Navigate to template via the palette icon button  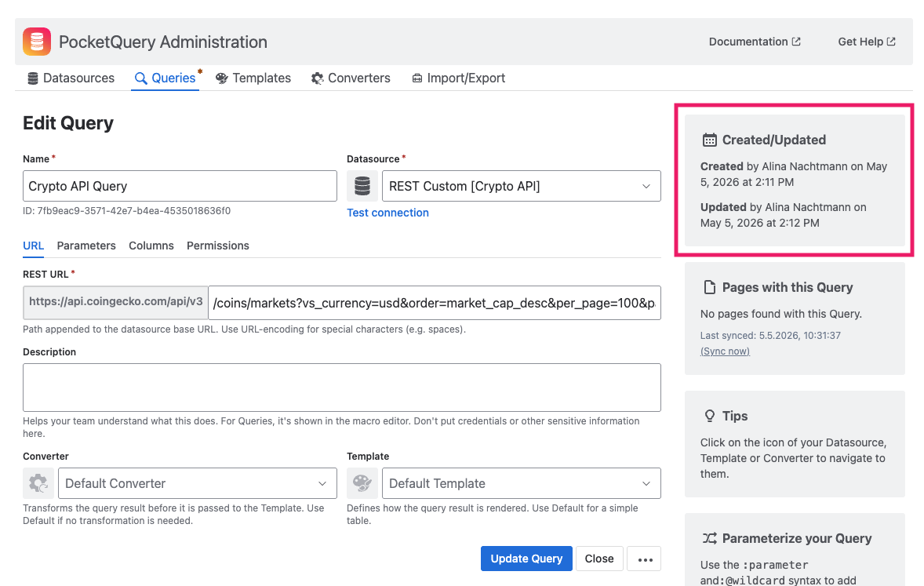coord(362,483)
